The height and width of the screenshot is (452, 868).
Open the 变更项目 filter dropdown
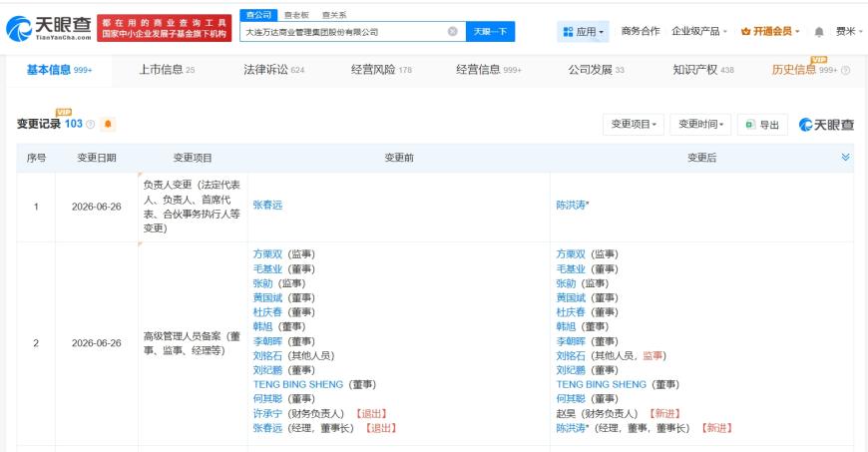[634, 125]
